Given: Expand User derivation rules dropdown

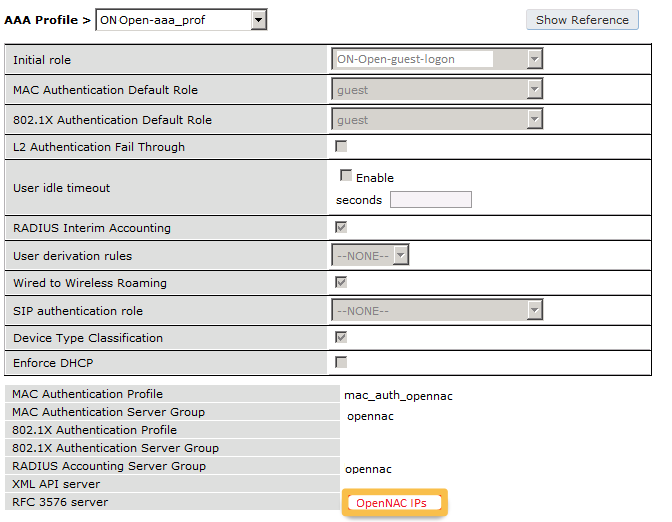Looking at the screenshot, I should [x=371, y=256].
